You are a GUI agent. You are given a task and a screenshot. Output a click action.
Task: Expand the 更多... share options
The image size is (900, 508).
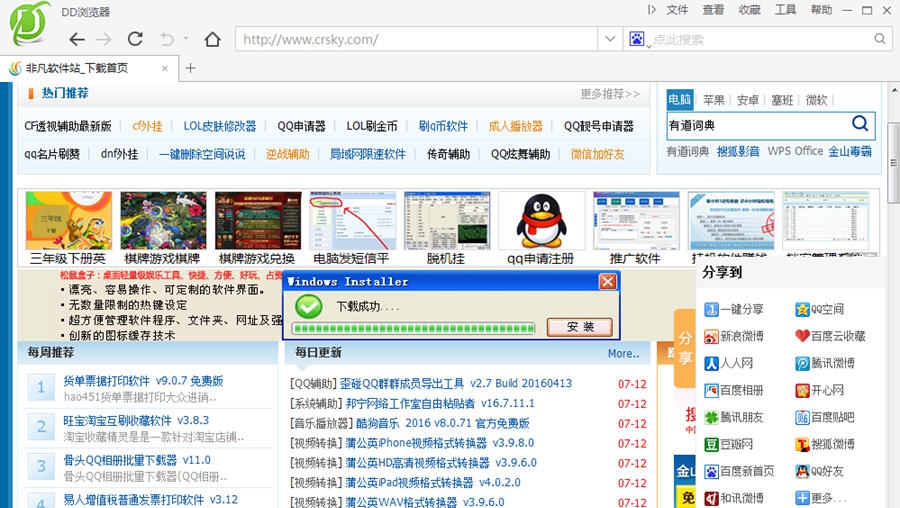pyautogui.click(x=821, y=498)
